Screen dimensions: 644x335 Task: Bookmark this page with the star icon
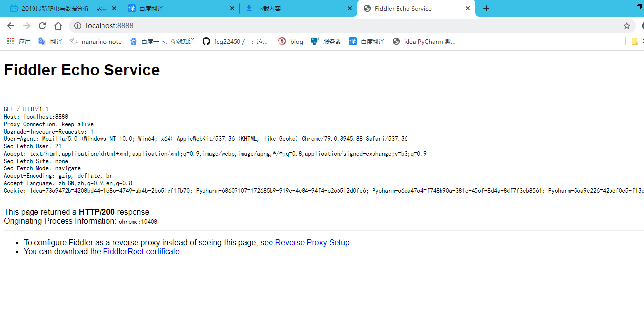(627, 26)
